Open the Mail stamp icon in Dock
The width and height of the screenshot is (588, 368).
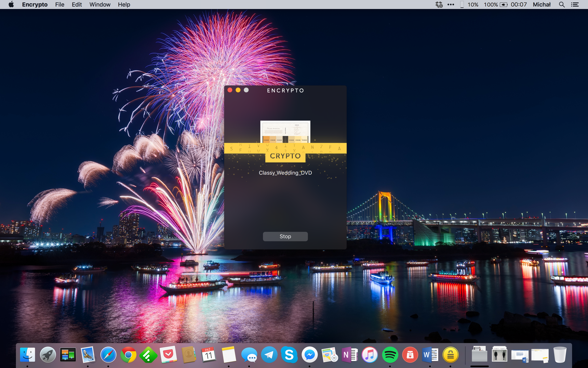click(88, 355)
